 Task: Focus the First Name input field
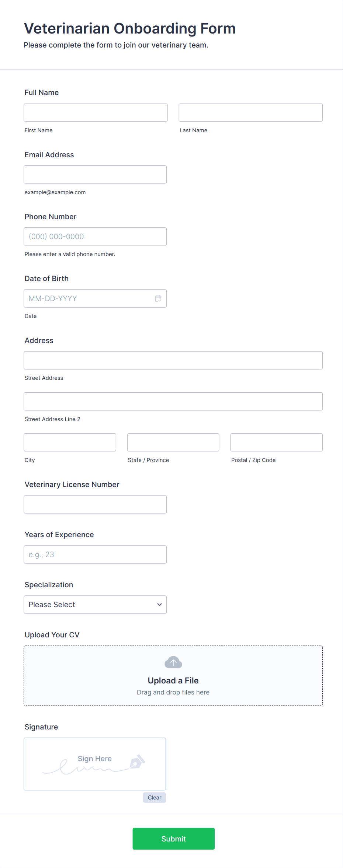point(96,112)
